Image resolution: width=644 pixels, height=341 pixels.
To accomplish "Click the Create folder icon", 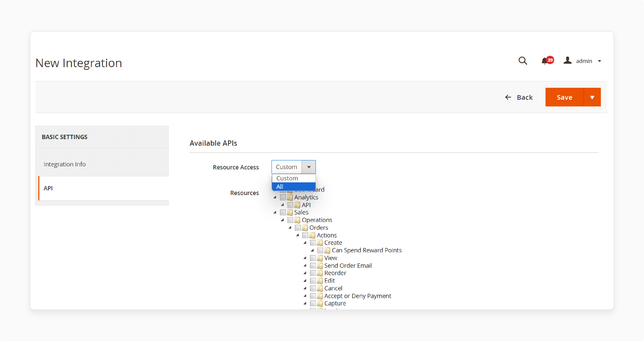I will 320,243.
